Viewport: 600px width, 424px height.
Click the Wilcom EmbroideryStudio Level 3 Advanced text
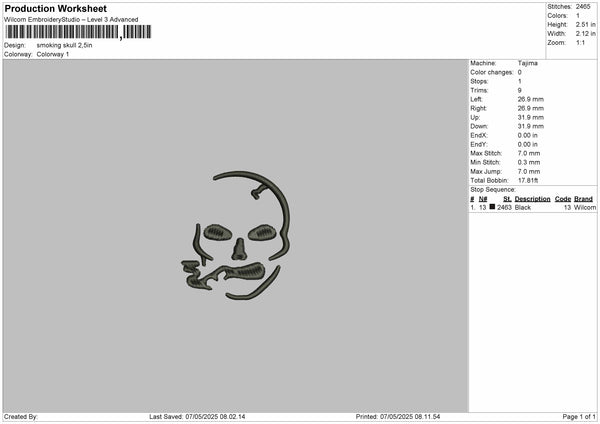click(71, 20)
